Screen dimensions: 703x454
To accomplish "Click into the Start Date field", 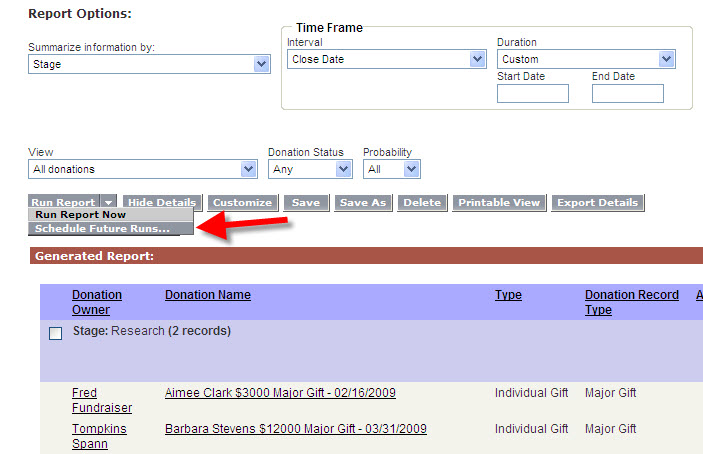I will 532,94.
